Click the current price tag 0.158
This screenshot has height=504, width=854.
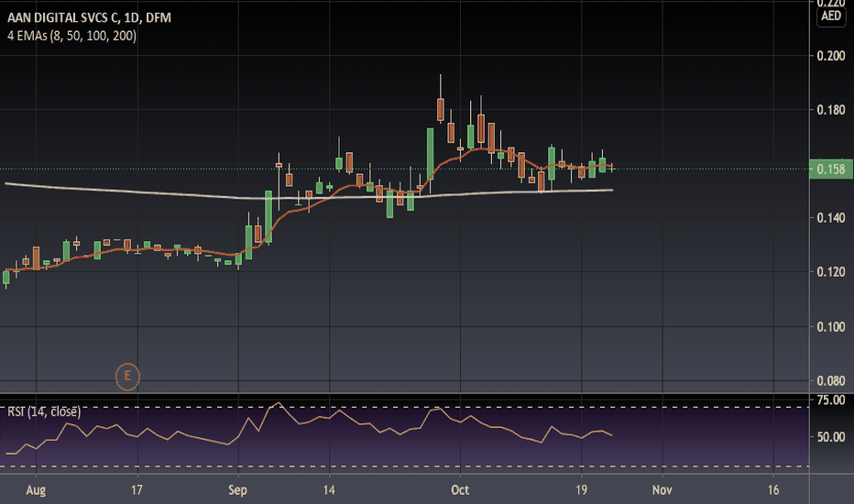tap(831, 169)
